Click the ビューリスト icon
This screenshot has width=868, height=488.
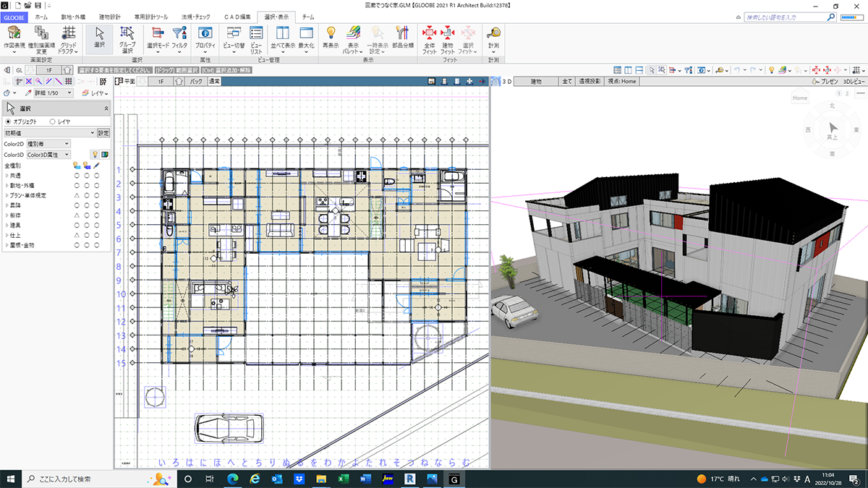pyautogui.click(x=256, y=37)
